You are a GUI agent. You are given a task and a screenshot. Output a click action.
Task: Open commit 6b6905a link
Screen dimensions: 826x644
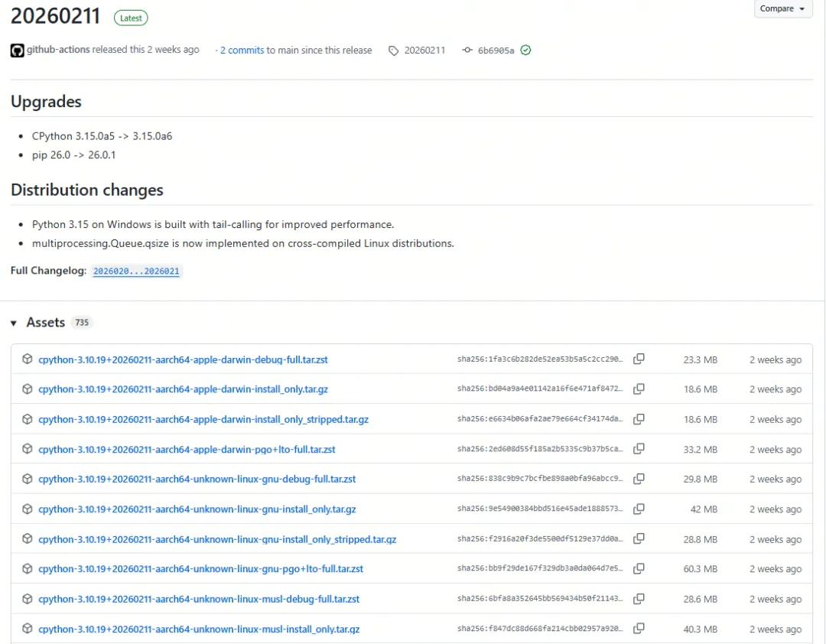(x=496, y=50)
